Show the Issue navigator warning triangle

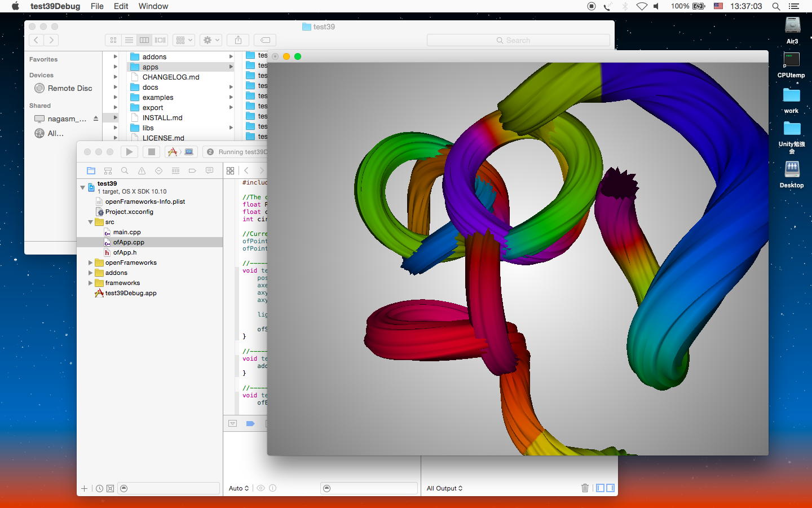[142, 170]
